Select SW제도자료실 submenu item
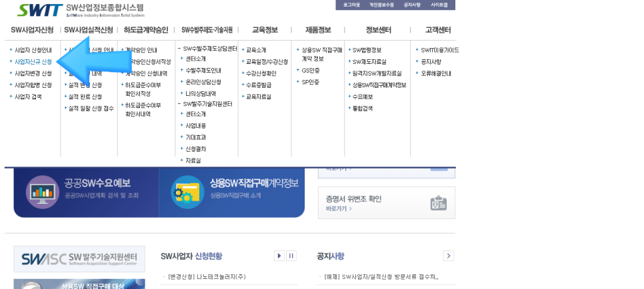Image resolution: width=644 pixels, height=289 pixels. [x=369, y=61]
